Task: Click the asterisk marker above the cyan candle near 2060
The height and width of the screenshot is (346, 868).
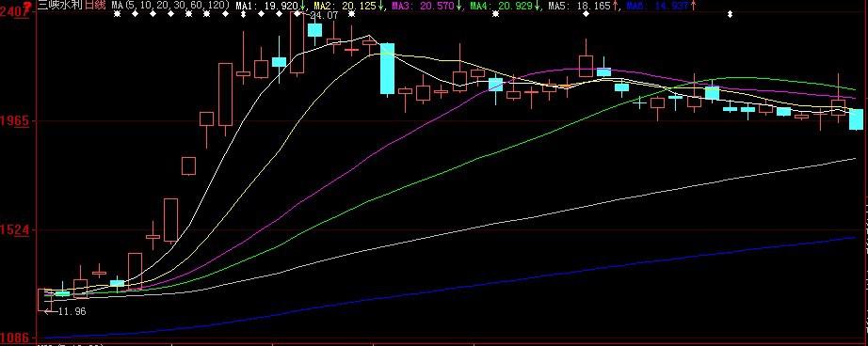Action: point(495,14)
